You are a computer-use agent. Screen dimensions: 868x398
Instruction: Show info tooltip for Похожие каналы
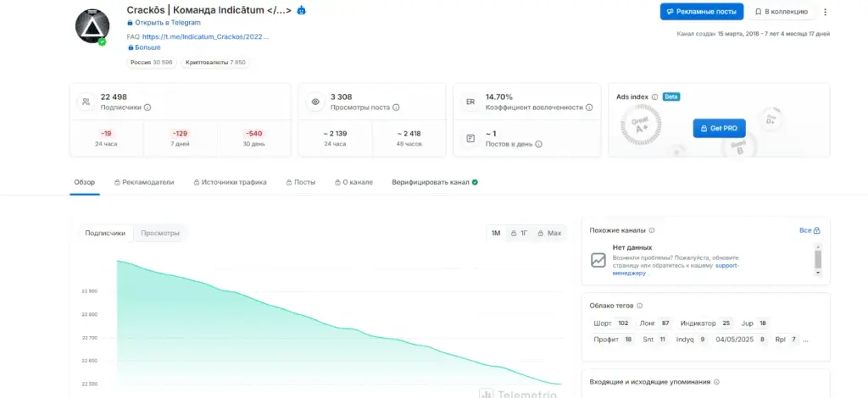click(652, 230)
